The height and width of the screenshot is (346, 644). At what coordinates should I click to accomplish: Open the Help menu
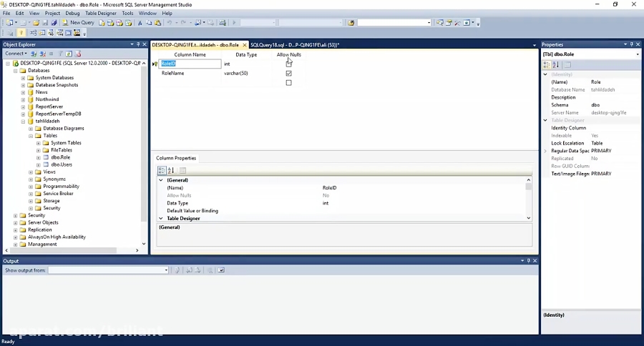tap(167, 13)
